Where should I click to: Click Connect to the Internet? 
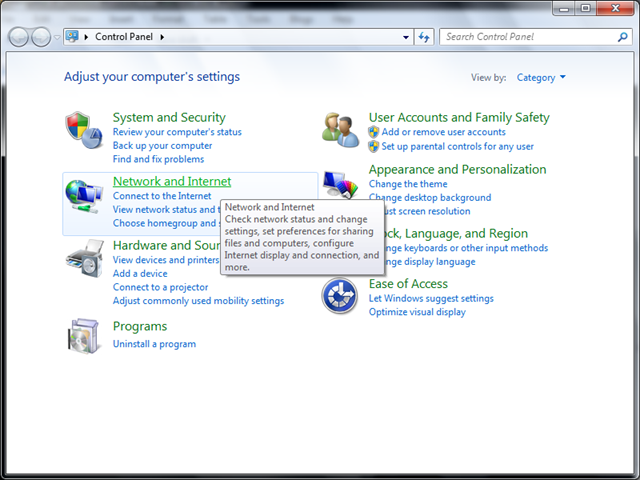[x=162, y=196]
